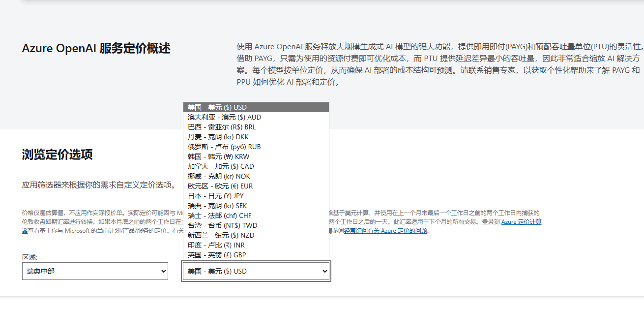Select 台湾 - 台币 (NT$) TWD option
Image resolution: width=644 pixels, height=309 pixels.
click(256, 225)
